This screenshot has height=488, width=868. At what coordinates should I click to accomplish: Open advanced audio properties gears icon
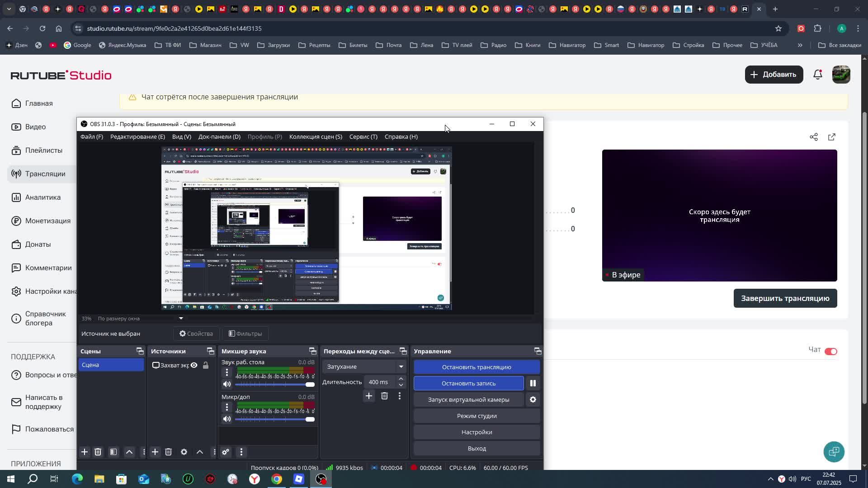point(226,452)
